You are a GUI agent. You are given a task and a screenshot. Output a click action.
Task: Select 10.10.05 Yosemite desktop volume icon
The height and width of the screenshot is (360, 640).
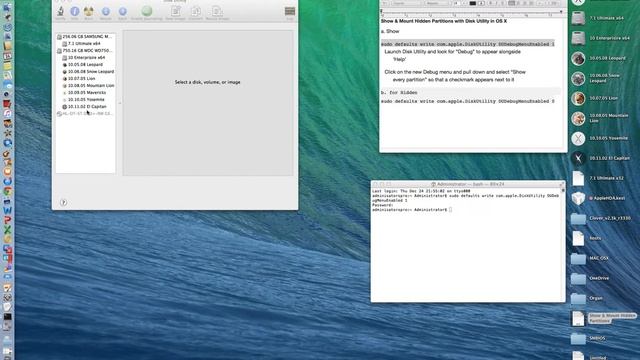point(578,138)
